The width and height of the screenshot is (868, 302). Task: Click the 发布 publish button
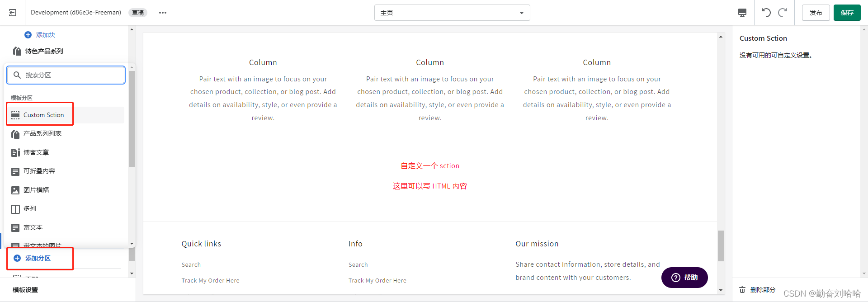point(816,13)
